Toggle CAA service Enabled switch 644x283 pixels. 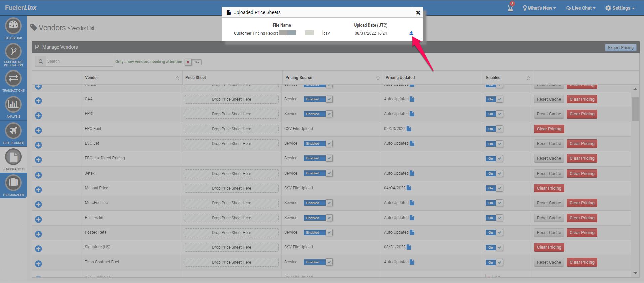point(318,99)
